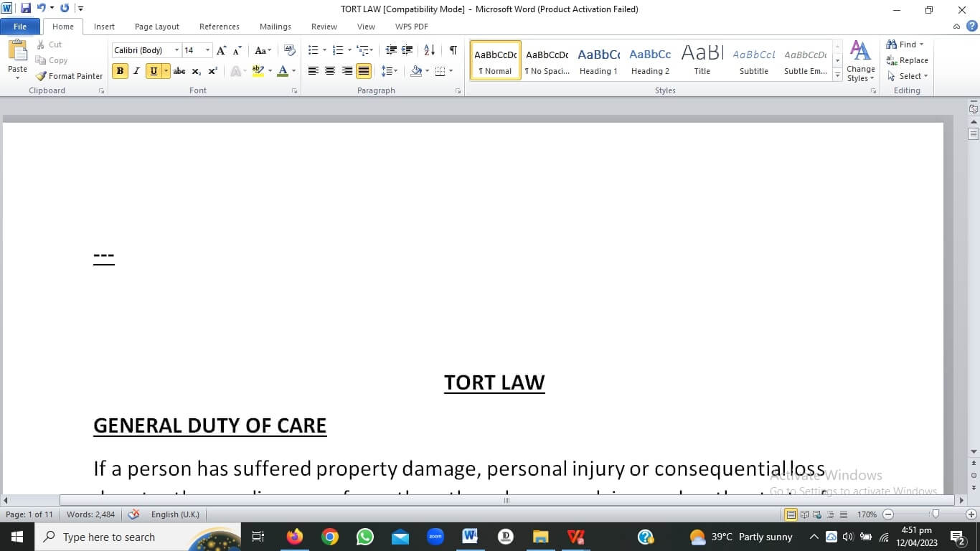980x551 pixels.
Task: Apply the No Spacing style
Action: (547, 60)
